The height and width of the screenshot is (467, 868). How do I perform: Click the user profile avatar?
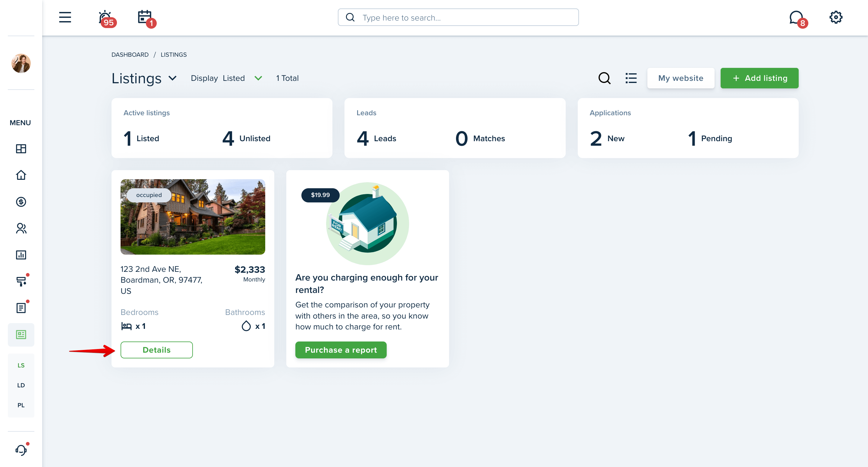click(x=21, y=63)
